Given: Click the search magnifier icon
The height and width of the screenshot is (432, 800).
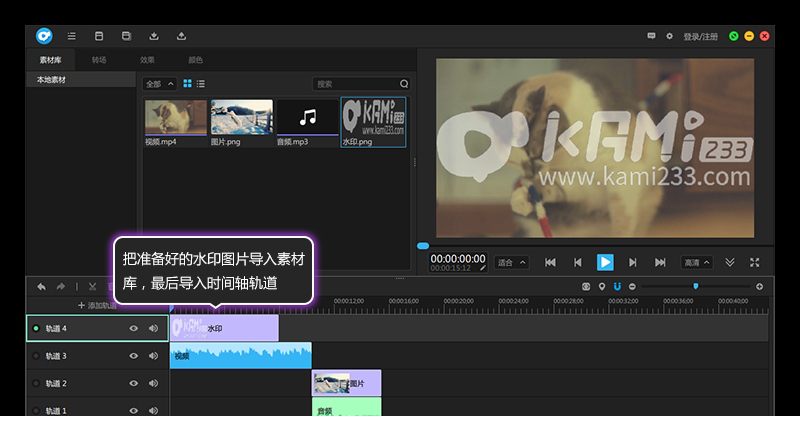Looking at the screenshot, I should 404,84.
